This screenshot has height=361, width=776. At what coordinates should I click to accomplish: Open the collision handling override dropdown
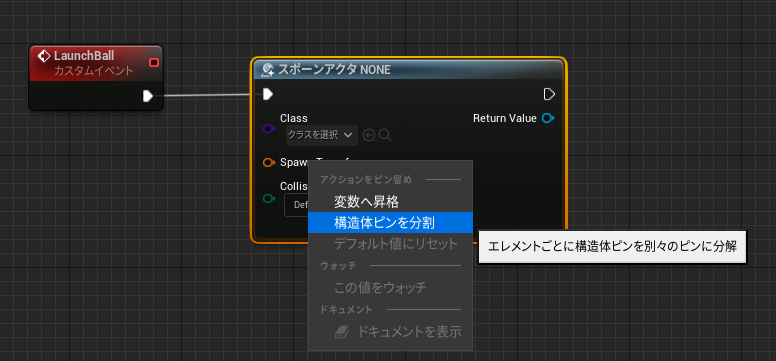pos(296,205)
